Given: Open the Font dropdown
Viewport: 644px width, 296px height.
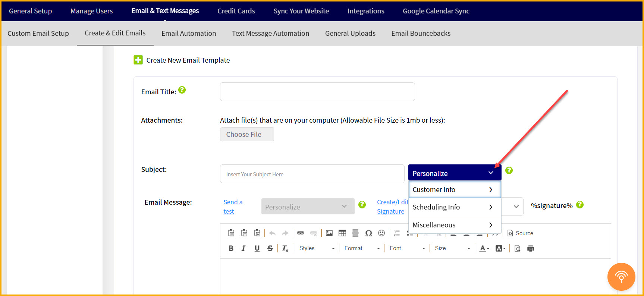Looking at the screenshot, I should click(x=407, y=248).
